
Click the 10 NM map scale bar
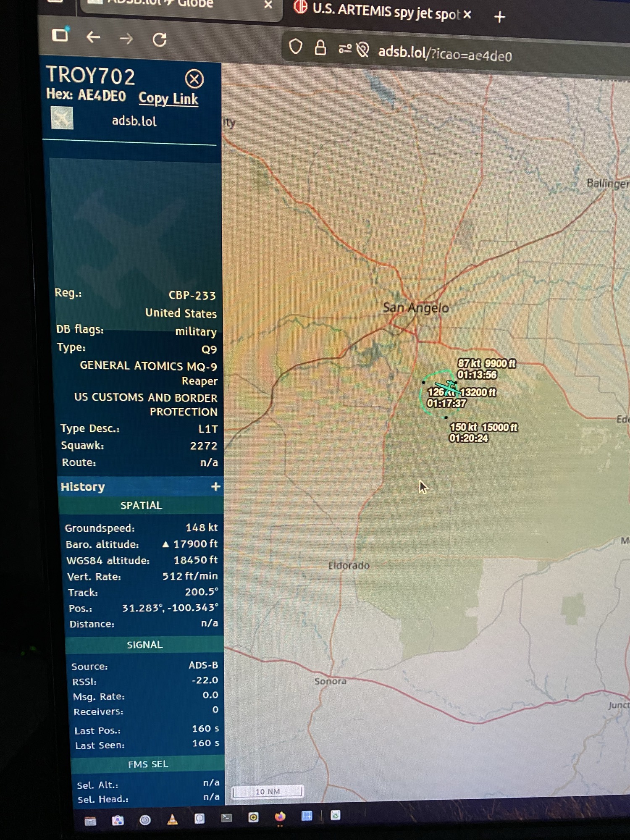tap(268, 792)
